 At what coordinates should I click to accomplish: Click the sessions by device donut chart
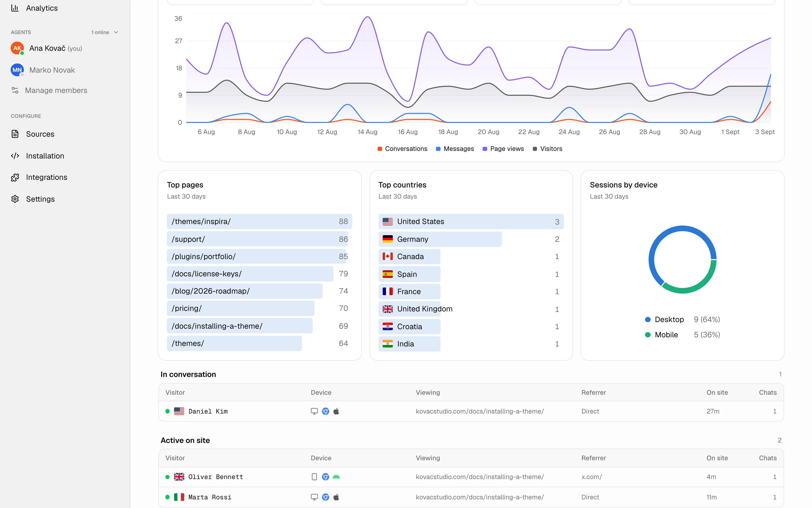(x=683, y=260)
